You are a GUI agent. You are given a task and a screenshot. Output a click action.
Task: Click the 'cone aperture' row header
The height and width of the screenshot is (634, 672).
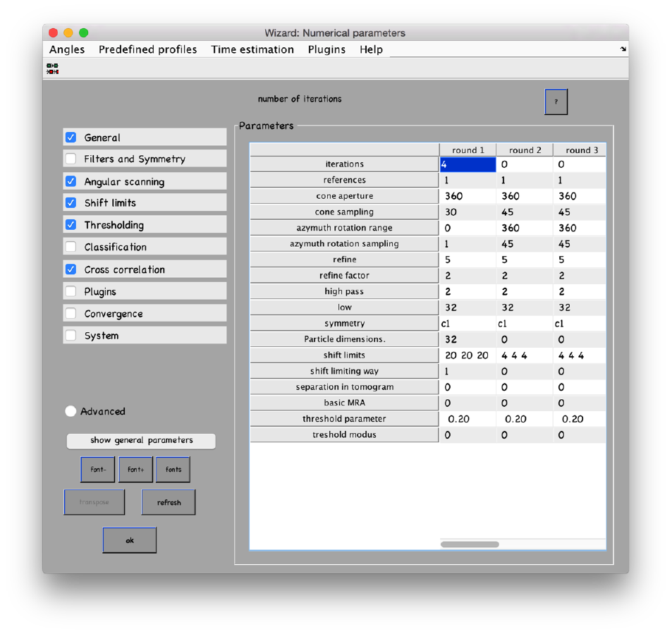point(345,196)
